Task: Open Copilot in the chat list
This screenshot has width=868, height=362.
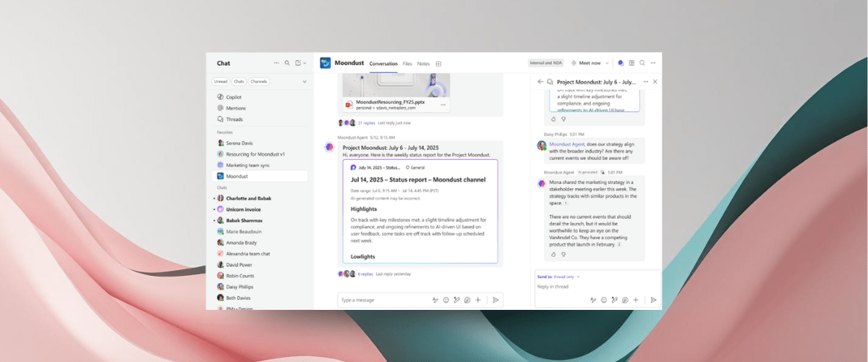Action: (x=260, y=97)
